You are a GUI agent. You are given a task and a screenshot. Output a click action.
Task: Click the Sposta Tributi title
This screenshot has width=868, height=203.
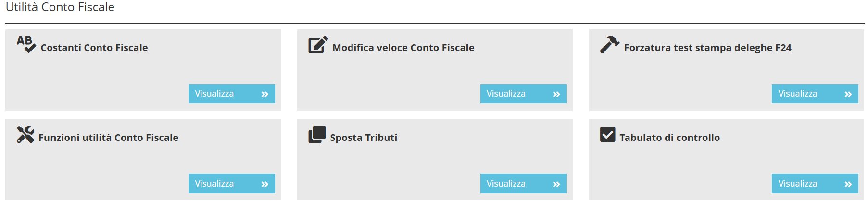(x=364, y=138)
